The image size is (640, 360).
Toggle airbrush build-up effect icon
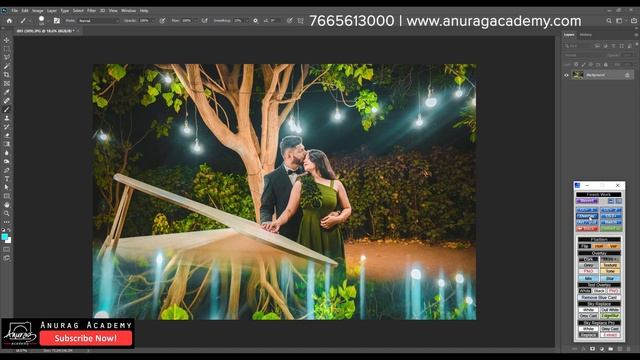coord(204,20)
